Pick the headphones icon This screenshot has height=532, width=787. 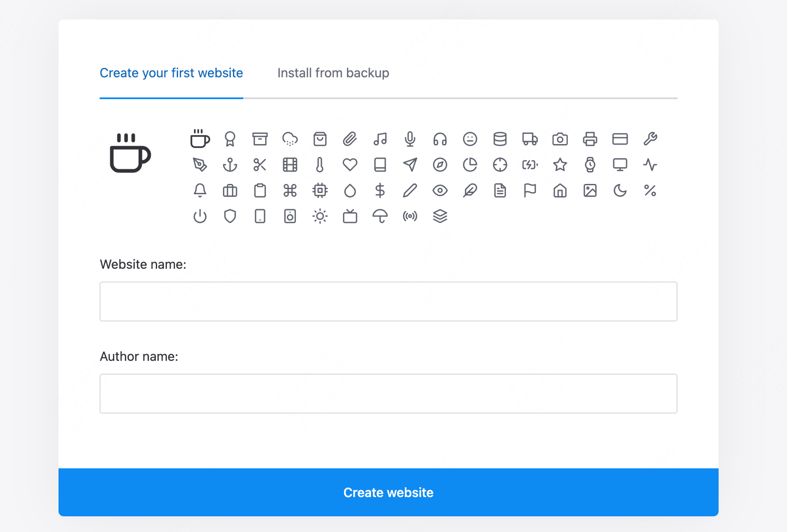pos(440,139)
